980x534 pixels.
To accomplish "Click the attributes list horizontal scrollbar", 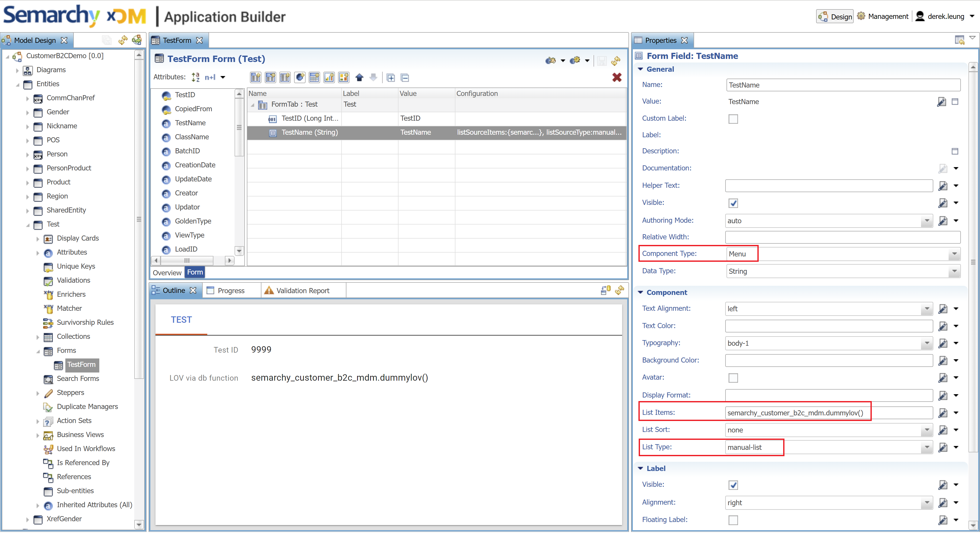I will (x=187, y=260).
